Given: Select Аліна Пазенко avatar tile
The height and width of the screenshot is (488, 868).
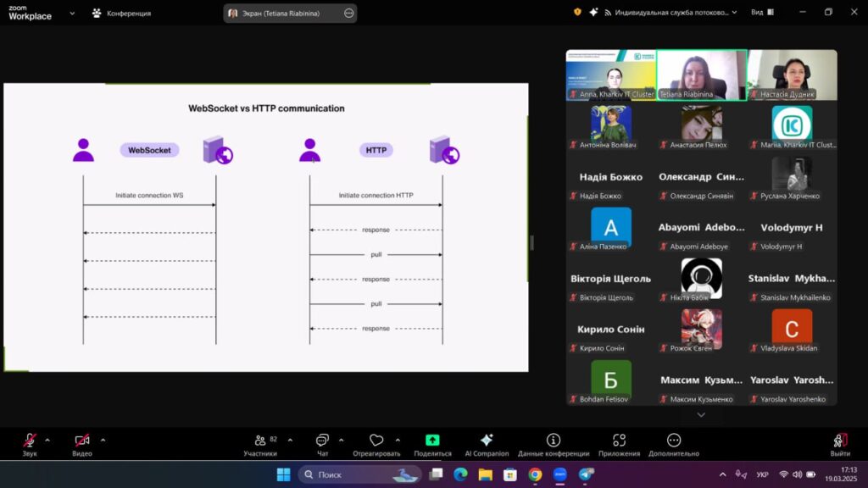Looking at the screenshot, I should point(610,228).
